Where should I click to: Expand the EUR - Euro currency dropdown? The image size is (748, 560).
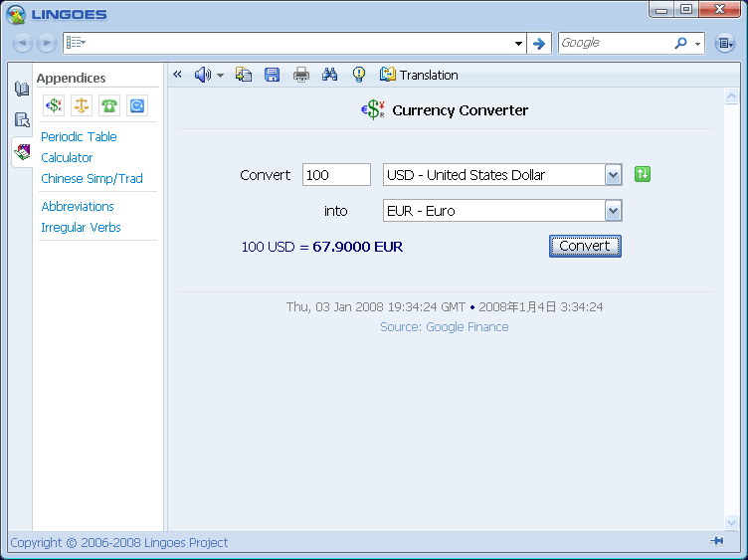point(613,211)
